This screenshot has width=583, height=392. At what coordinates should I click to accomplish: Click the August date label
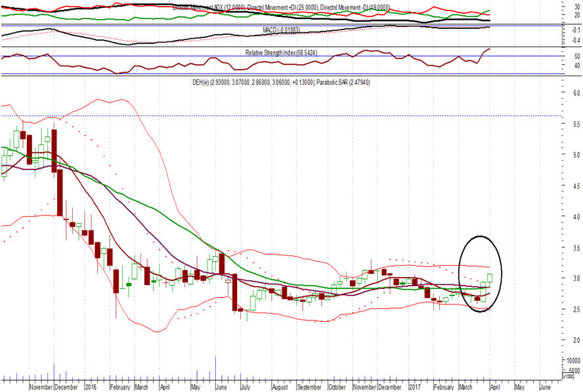point(280,387)
